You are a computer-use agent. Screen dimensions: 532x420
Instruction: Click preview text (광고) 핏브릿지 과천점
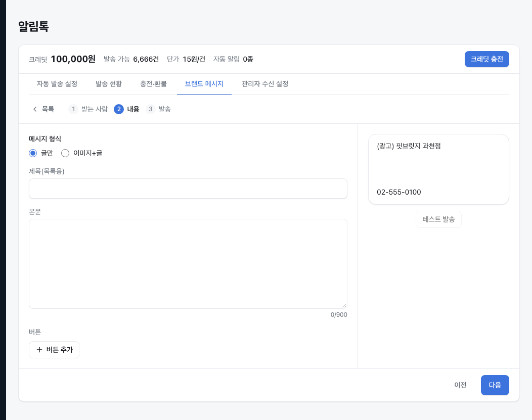[x=409, y=146]
